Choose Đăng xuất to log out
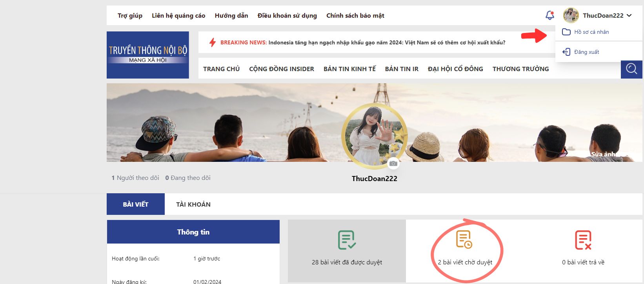 [586, 52]
